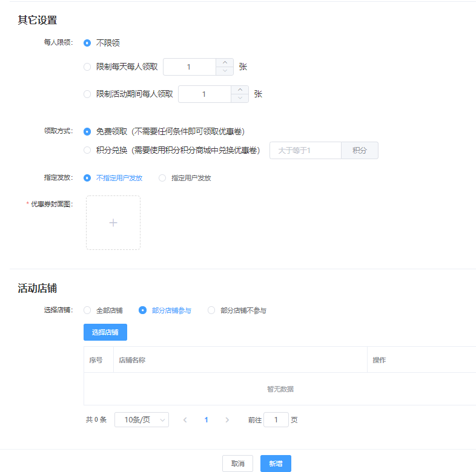This screenshot has height=472, width=476.
Task: Choose 指定用户发放 radio option
Action: [x=162, y=178]
